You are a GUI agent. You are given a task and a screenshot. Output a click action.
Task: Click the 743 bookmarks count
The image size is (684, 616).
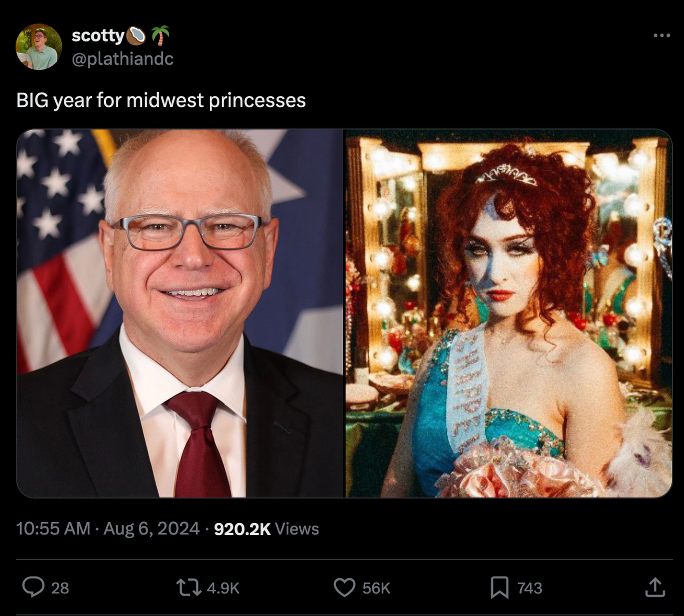click(529, 588)
